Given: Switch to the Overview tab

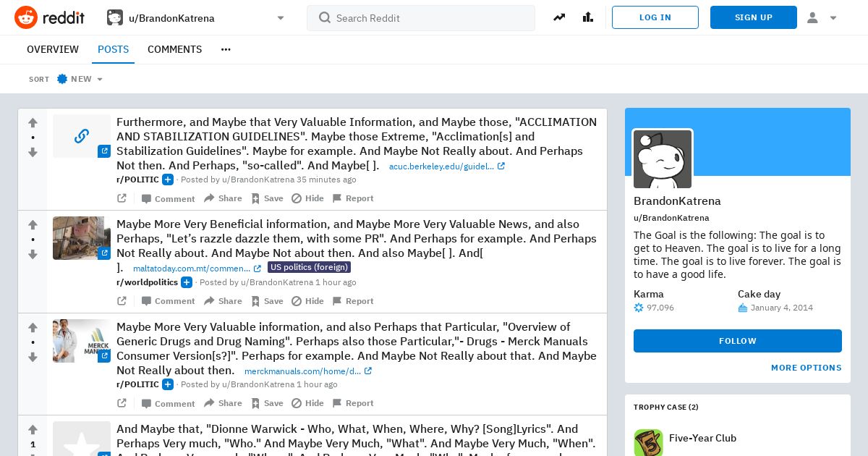Looking at the screenshot, I should coord(53,49).
